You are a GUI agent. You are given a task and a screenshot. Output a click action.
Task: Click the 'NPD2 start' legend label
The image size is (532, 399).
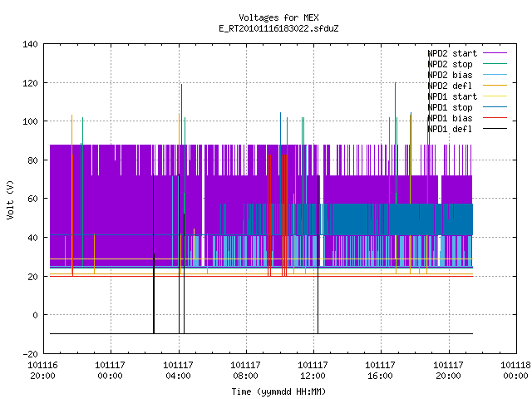pyautogui.click(x=452, y=53)
